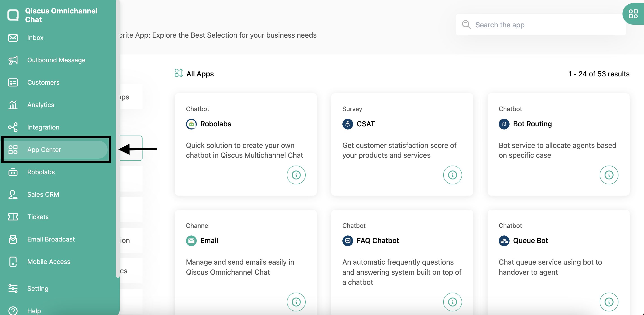Click the Queue Bot app title
Screen dimensions: 644x315
pos(530,241)
